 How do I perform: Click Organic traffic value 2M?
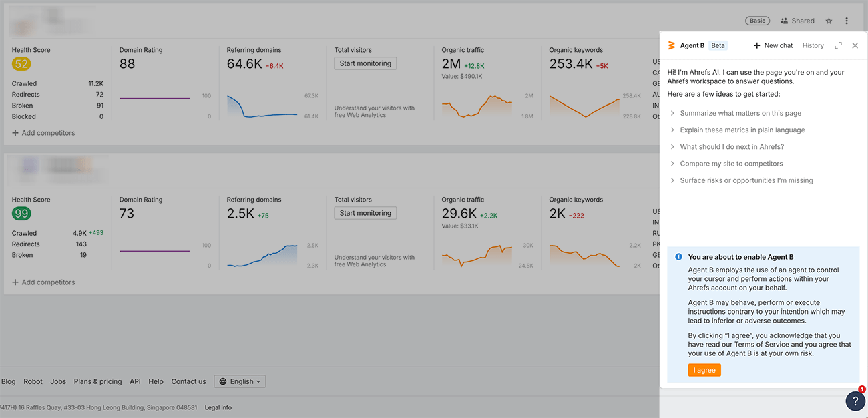pos(451,64)
